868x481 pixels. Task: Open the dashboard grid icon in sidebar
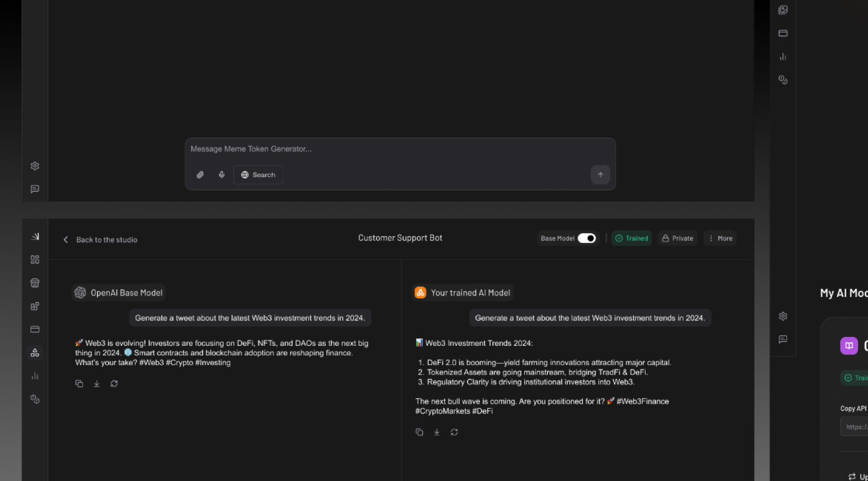35,259
